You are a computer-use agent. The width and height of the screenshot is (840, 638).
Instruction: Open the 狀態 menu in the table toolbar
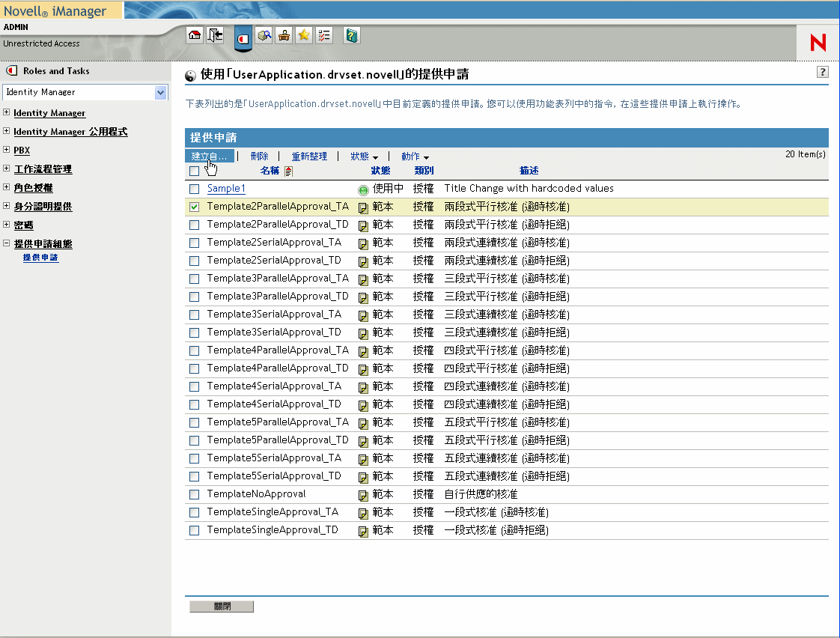(364, 157)
